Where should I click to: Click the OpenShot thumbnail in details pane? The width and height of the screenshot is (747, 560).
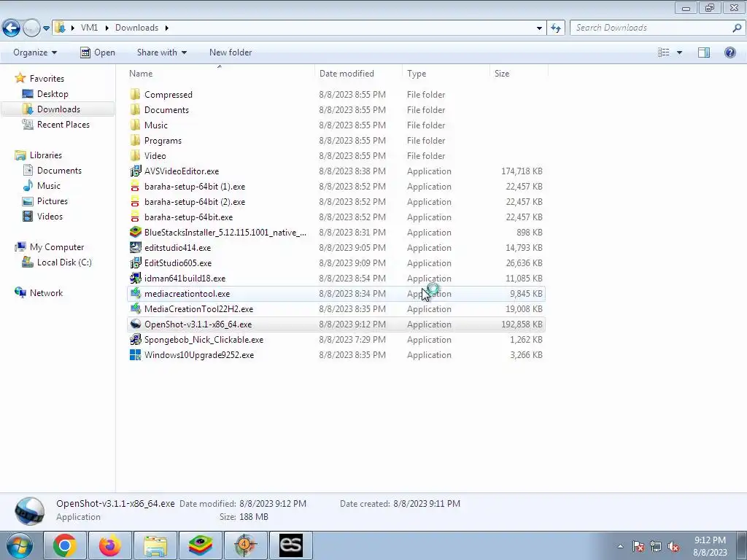(x=29, y=511)
